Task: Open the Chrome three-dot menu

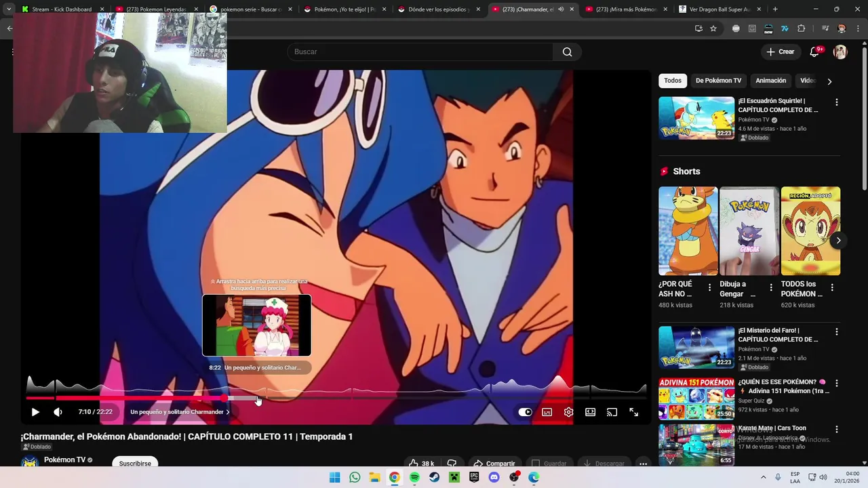Action: [x=857, y=28]
